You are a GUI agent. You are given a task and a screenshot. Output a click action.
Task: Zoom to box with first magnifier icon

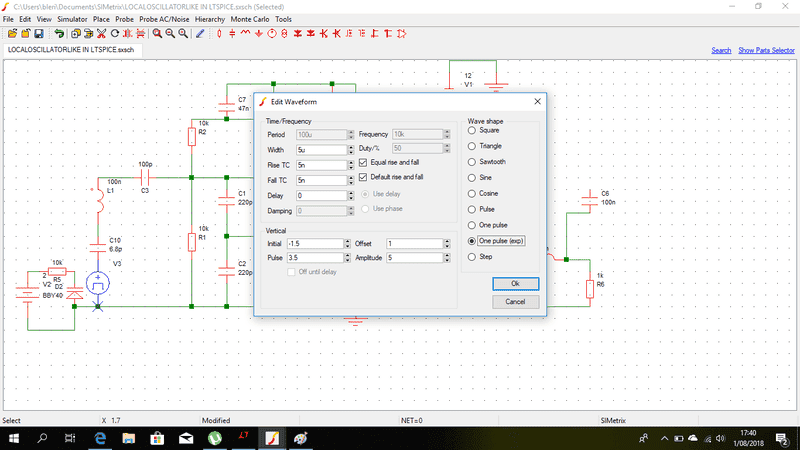(157, 34)
